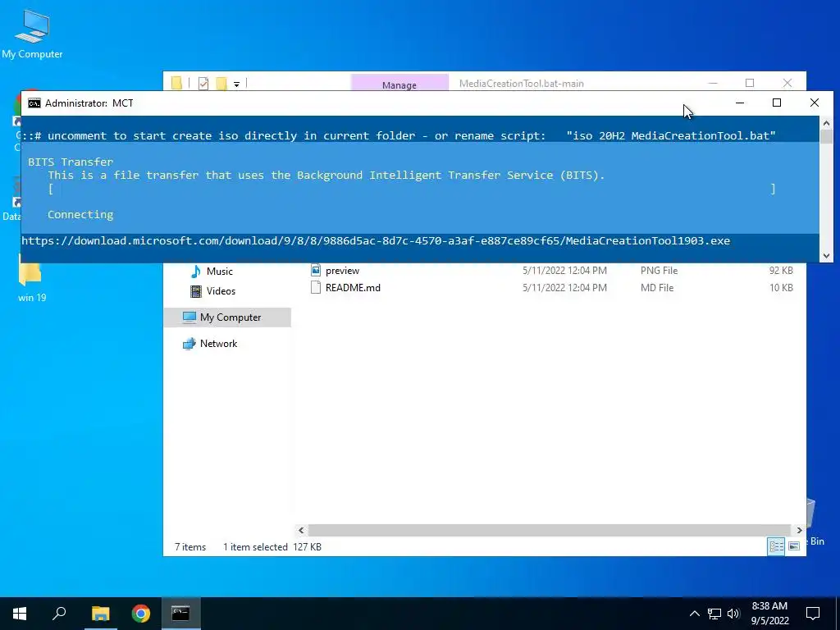
Task: Open taskbar search magnifier
Action: 59,614
